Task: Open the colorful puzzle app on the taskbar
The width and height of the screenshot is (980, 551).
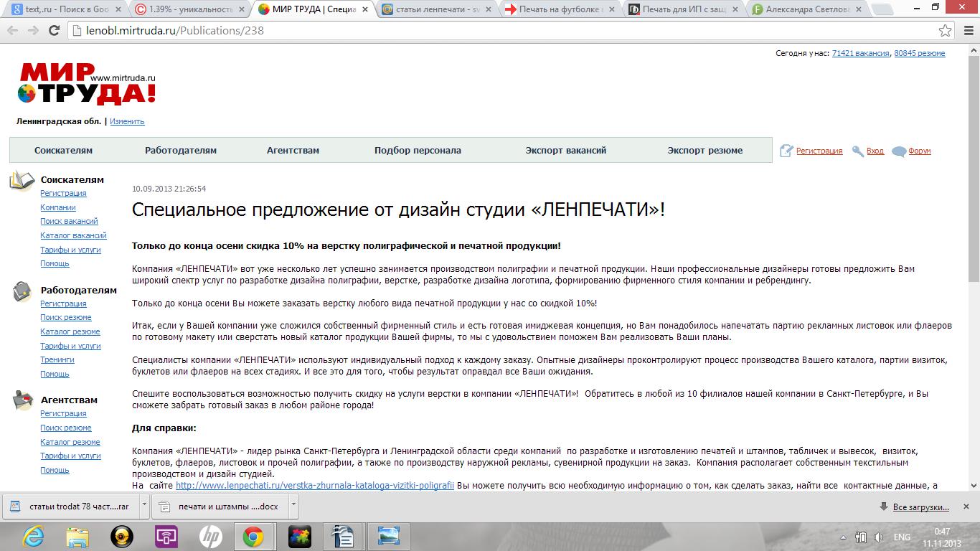Action: pos(298,536)
